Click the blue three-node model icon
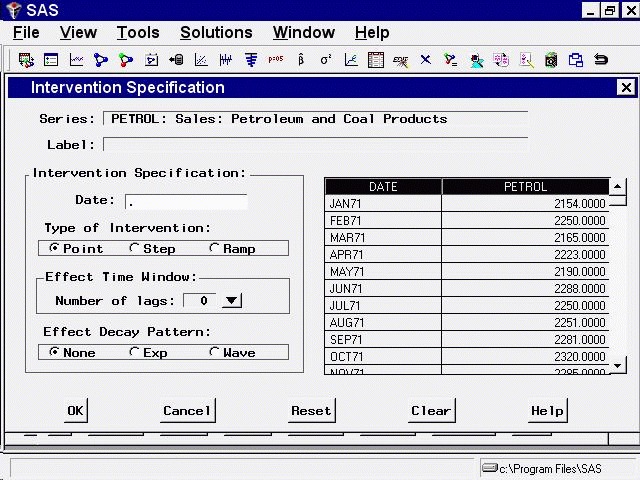 (x=101, y=60)
